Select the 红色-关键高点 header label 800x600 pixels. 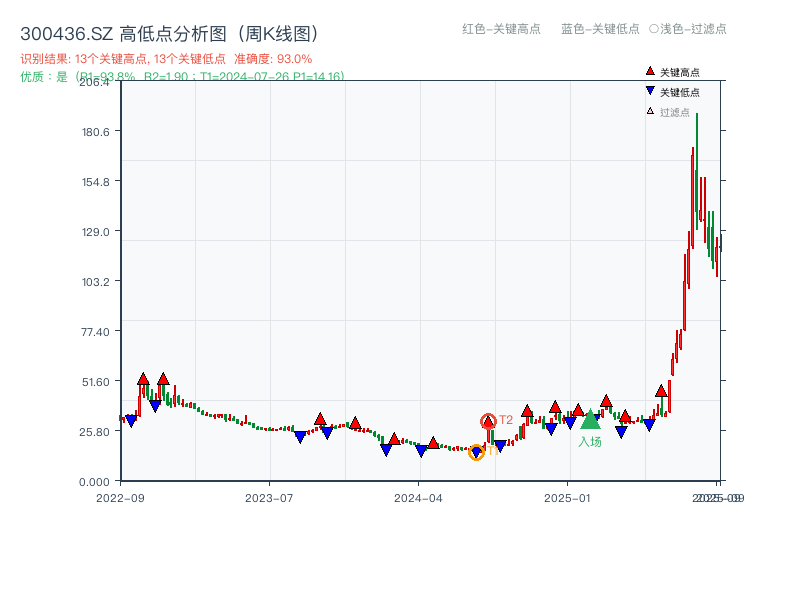(489, 30)
